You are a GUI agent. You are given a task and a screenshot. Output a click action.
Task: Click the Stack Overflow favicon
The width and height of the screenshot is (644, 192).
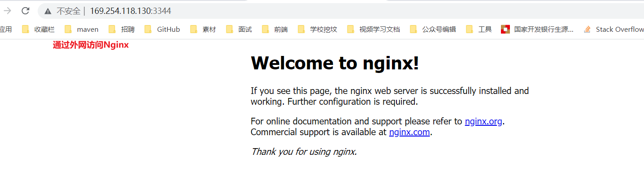tap(587, 30)
